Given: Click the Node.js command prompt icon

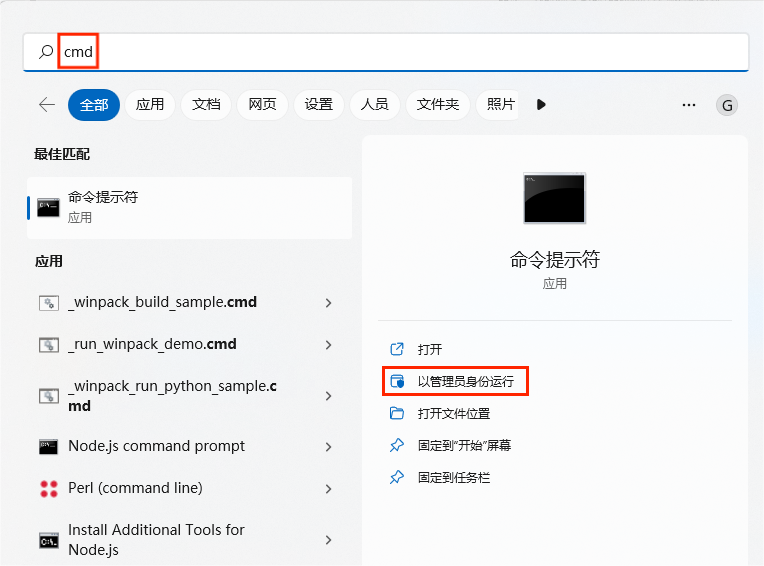Looking at the screenshot, I should click(x=48, y=446).
